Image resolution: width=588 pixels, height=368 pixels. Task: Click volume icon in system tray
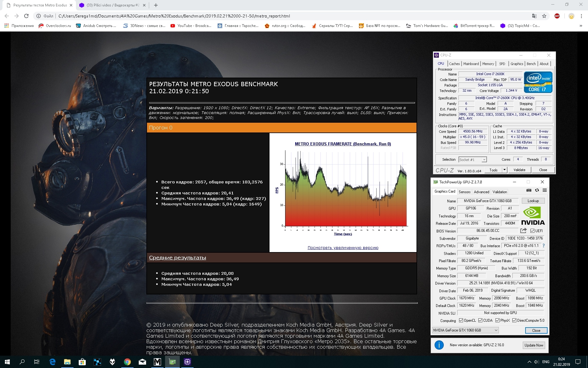click(x=537, y=362)
